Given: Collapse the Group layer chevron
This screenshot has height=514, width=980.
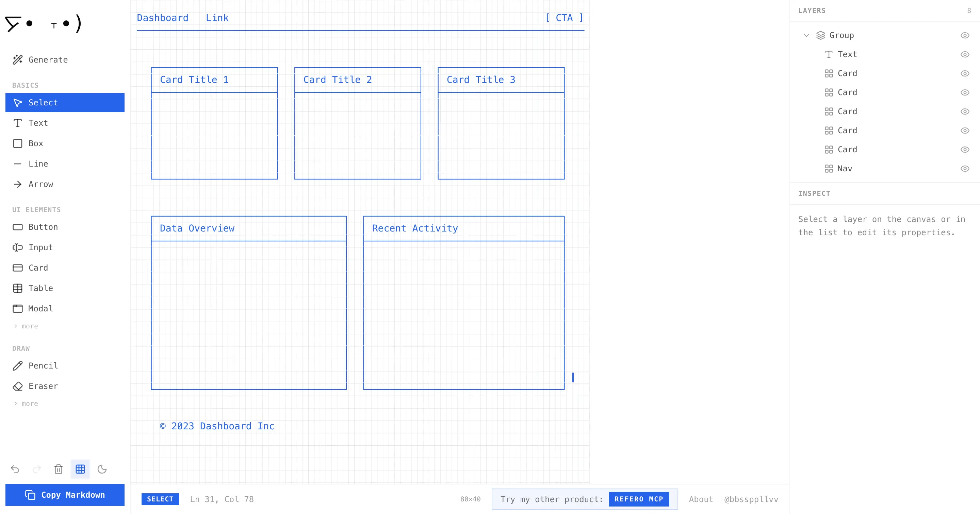Looking at the screenshot, I should (x=806, y=35).
